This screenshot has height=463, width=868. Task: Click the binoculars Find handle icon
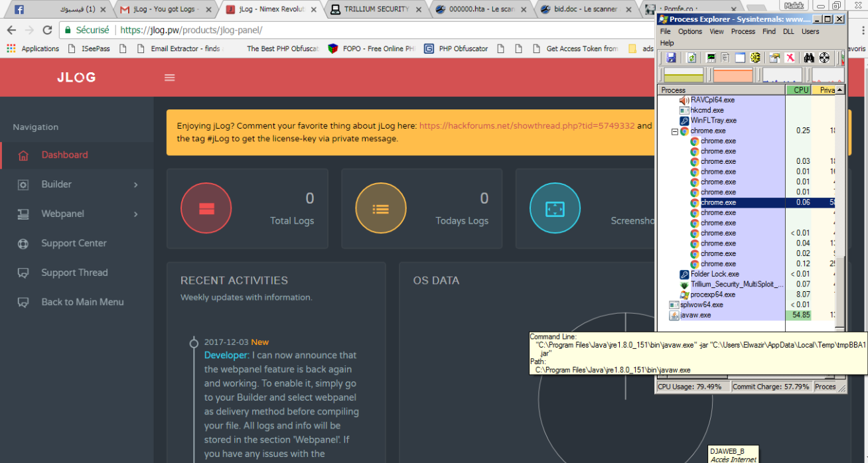point(809,58)
